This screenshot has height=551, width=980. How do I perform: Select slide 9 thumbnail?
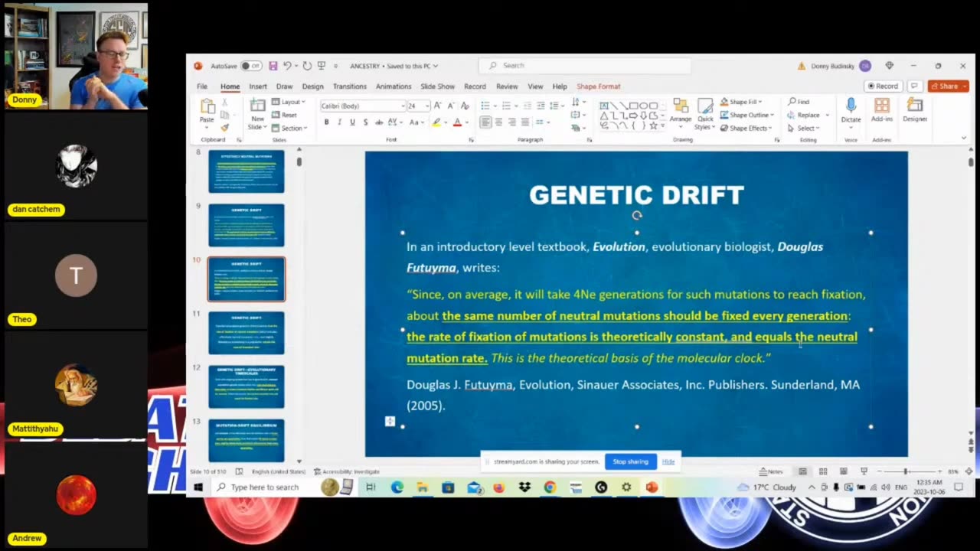(x=246, y=225)
